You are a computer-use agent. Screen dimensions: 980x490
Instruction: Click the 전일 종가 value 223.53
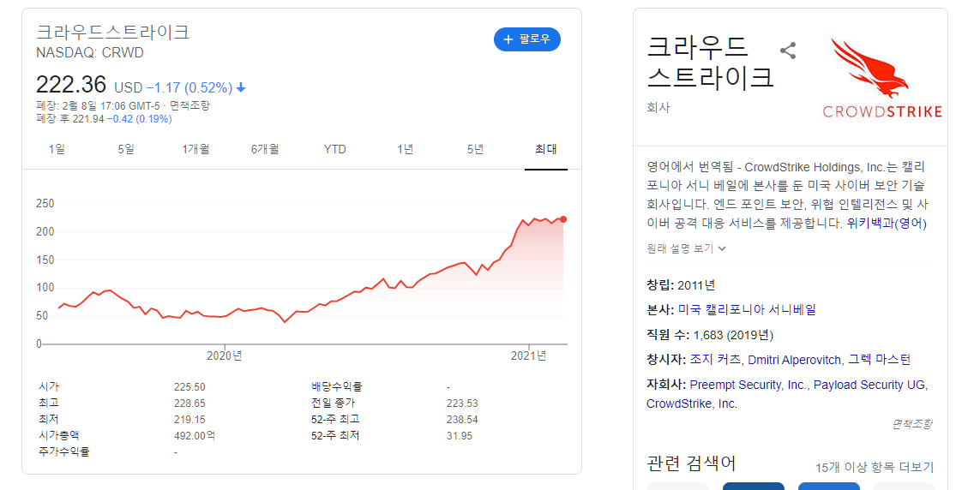(462, 403)
